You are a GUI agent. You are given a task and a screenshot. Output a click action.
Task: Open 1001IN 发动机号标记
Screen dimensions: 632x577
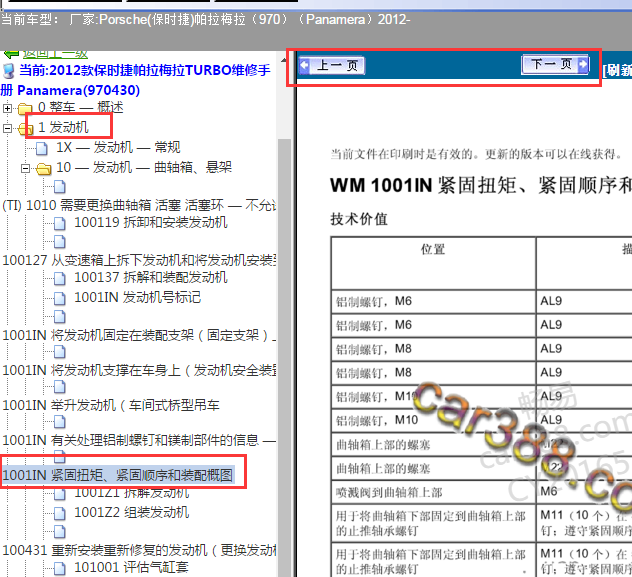point(137,297)
